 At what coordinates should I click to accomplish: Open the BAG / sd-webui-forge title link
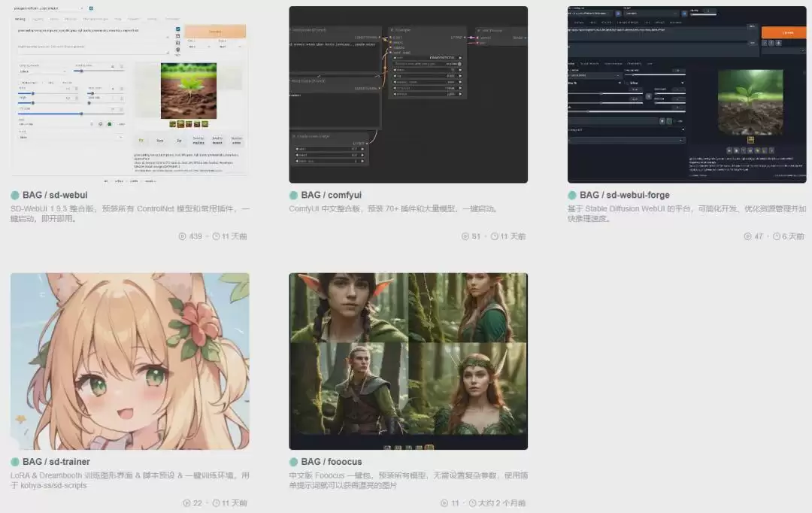tap(625, 196)
